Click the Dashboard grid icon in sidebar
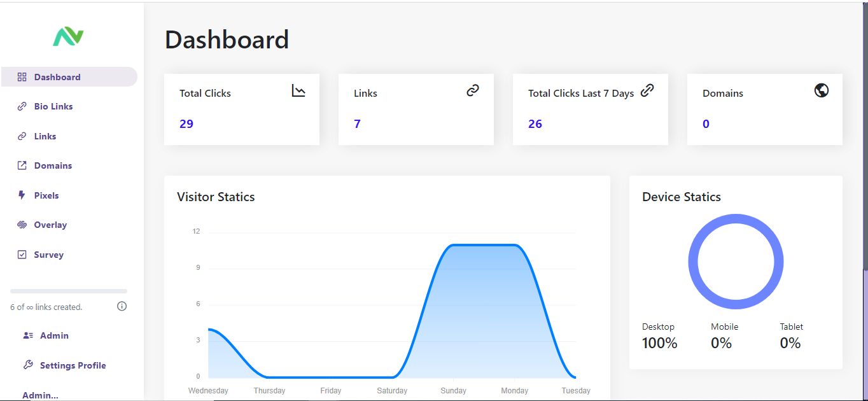This screenshot has height=401, width=868. click(x=22, y=77)
